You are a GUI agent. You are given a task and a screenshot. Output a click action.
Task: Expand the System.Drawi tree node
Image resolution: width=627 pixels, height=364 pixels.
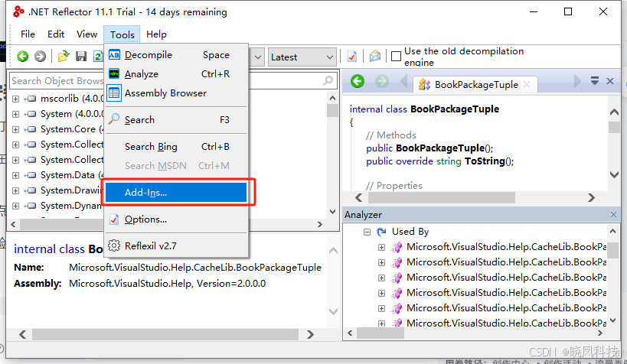point(15,190)
